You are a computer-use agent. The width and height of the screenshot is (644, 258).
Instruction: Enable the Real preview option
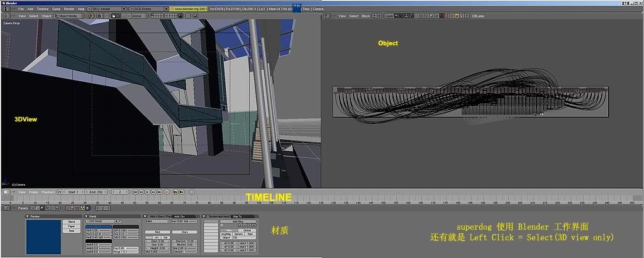71,231
